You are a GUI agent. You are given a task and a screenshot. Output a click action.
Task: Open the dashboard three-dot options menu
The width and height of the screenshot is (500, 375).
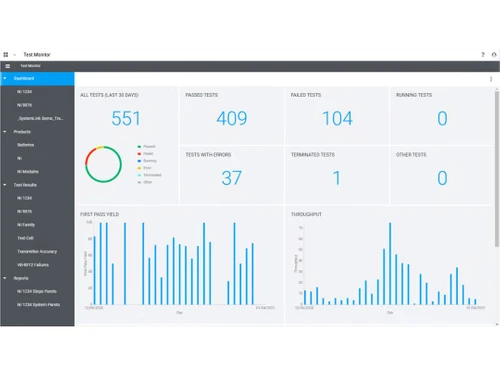491,79
